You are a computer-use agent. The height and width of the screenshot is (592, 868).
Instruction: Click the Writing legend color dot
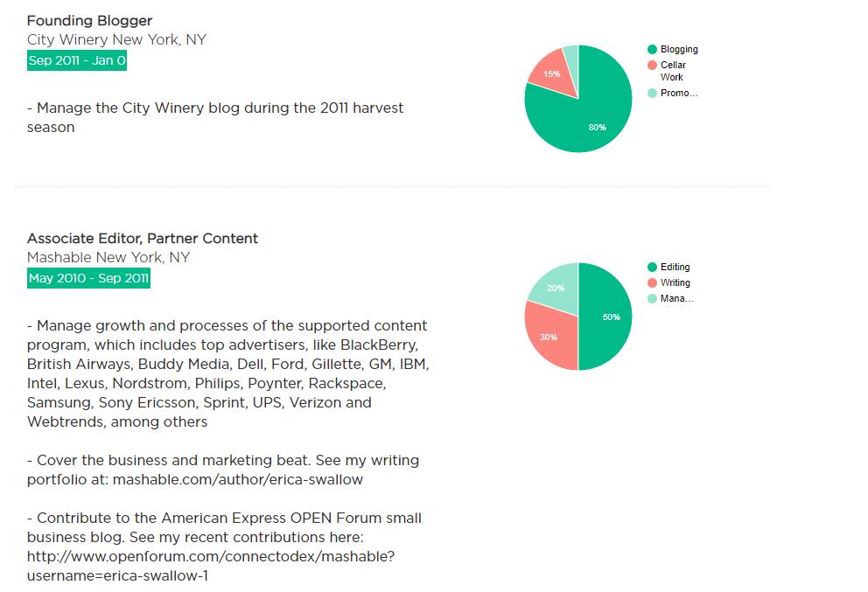click(652, 283)
